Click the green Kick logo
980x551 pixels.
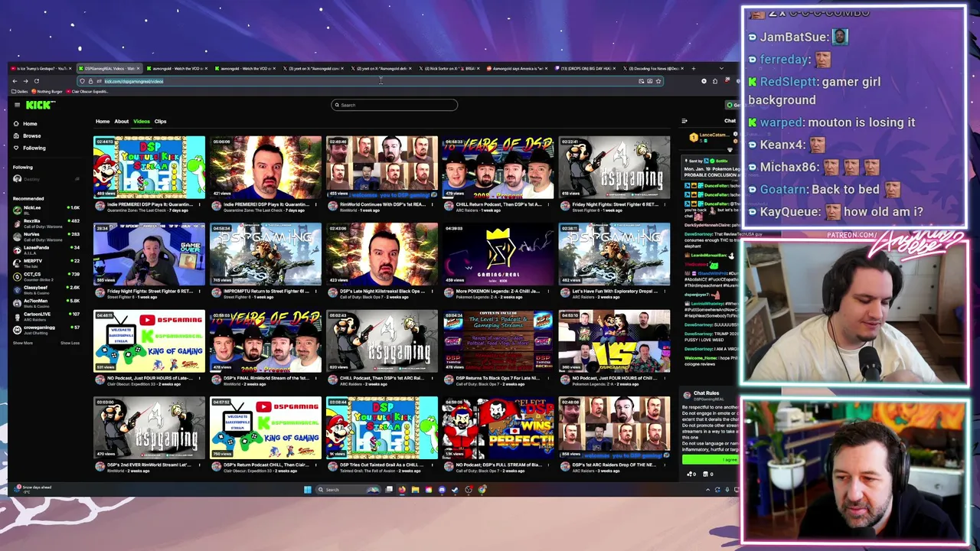click(x=39, y=105)
